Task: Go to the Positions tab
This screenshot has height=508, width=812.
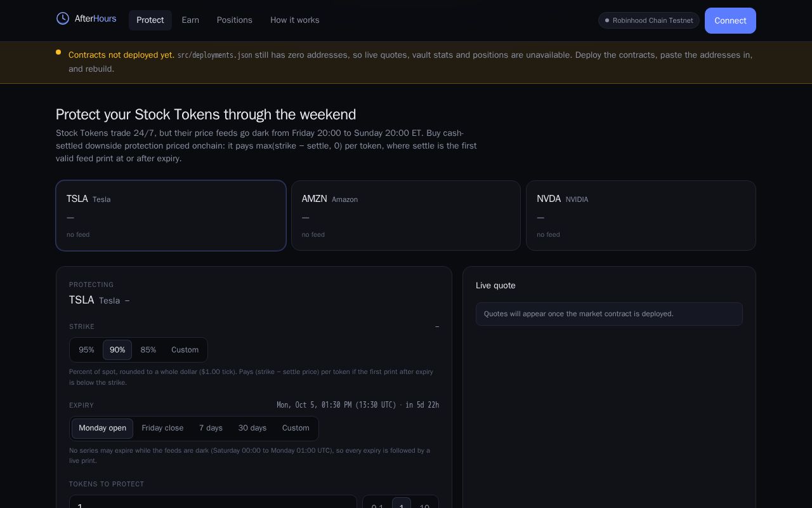Action: click(235, 20)
